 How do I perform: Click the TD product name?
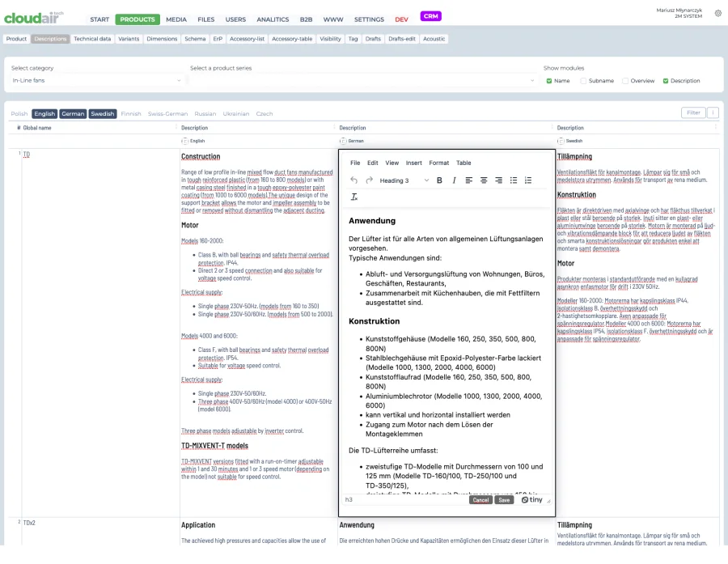[27, 155]
